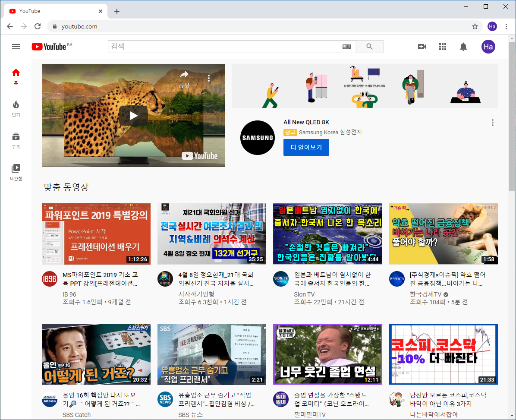
Task: Click the page vertical scrollbar thumb
Action: tap(512, 116)
